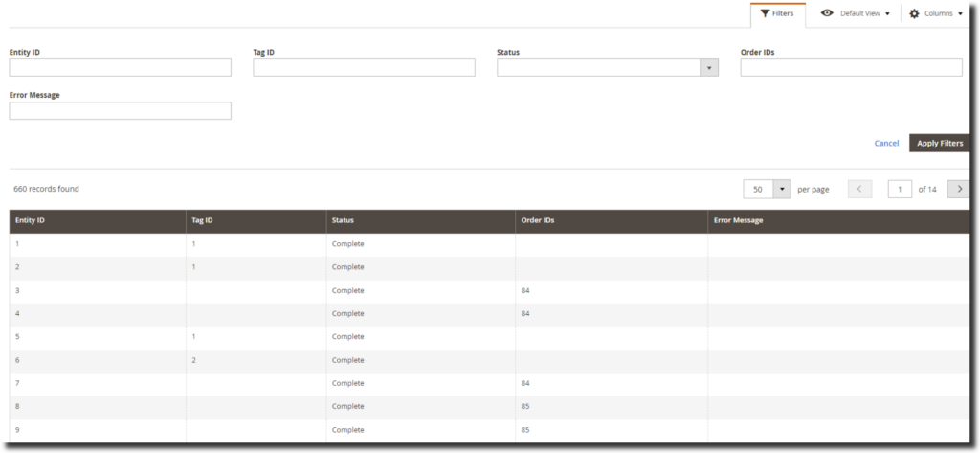Click the Error Message filter input
Screen dimensions: 980x453
(x=120, y=111)
